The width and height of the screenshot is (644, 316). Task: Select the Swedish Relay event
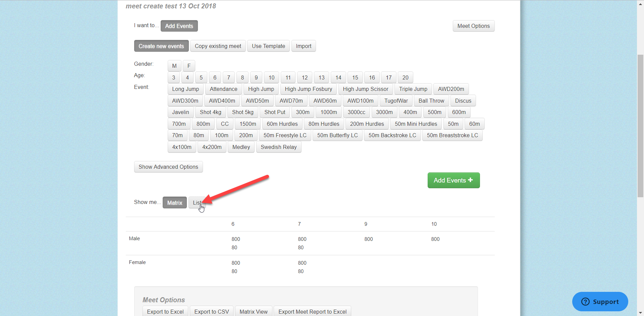279,147
